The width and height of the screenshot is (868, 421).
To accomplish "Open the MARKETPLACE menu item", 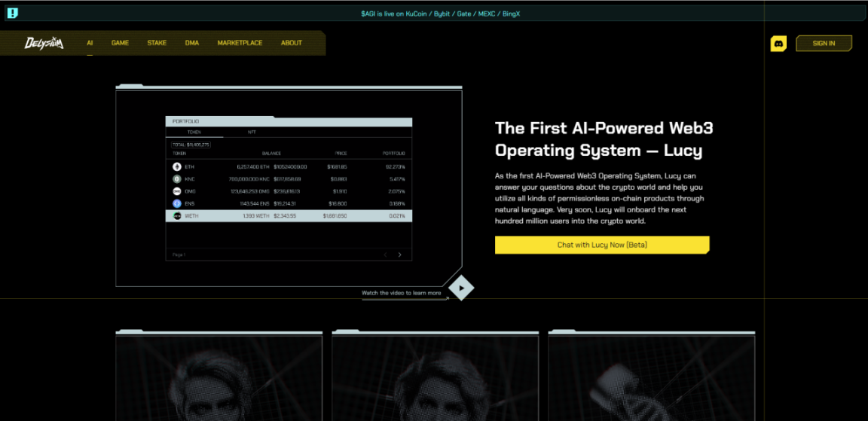I will (x=240, y=43).
